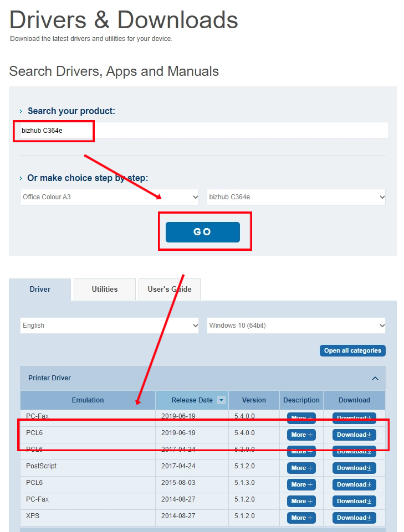Click the Emulation column header
This screenshot has height=532, width=404.
pos(88,400)
